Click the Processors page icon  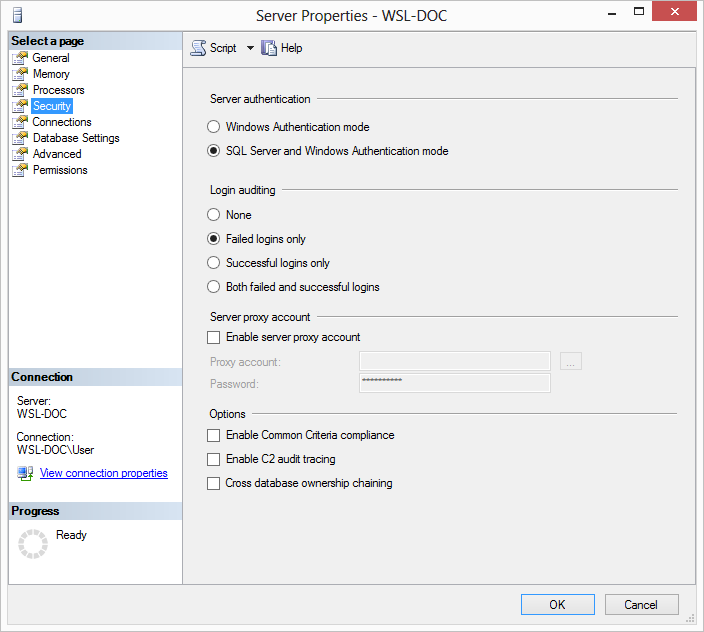[20, 90]
